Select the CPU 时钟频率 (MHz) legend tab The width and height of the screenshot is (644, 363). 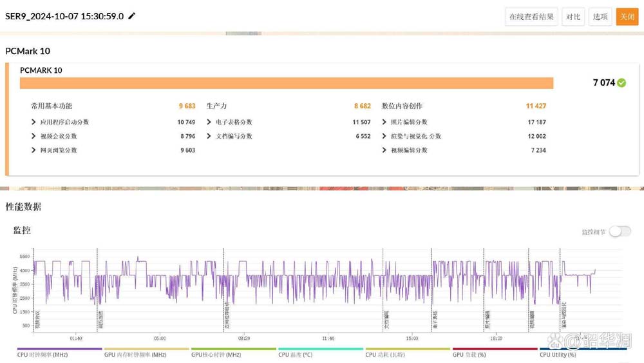click(x=59, y=353)
